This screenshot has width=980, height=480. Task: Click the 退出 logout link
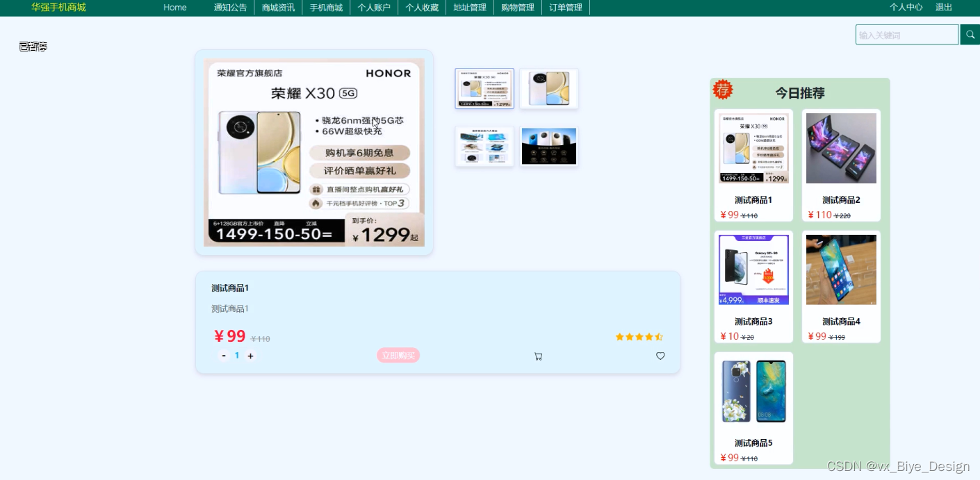coord(944,7)
